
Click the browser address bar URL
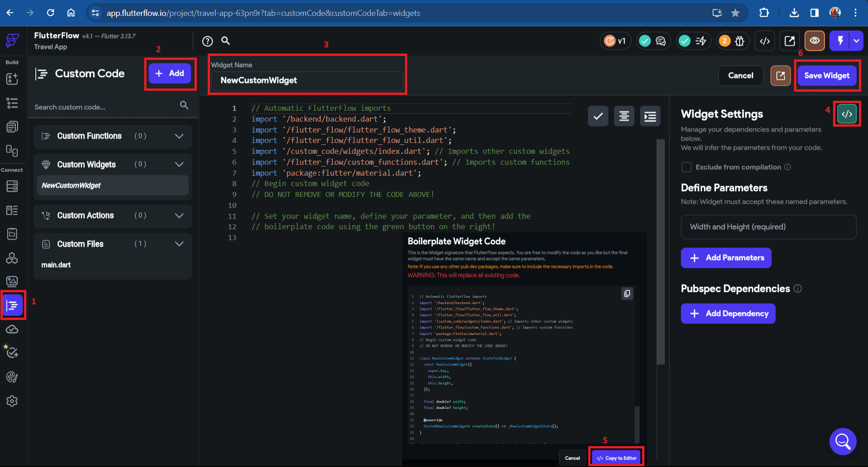263,13
